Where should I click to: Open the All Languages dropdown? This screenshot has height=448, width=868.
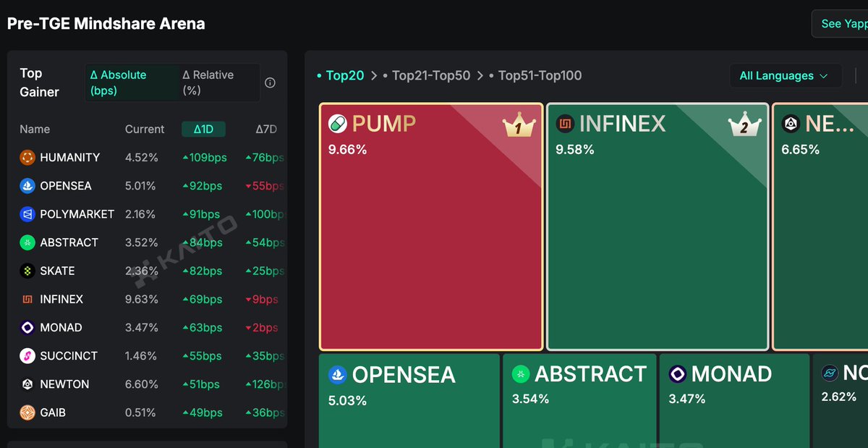coord(786,76)
